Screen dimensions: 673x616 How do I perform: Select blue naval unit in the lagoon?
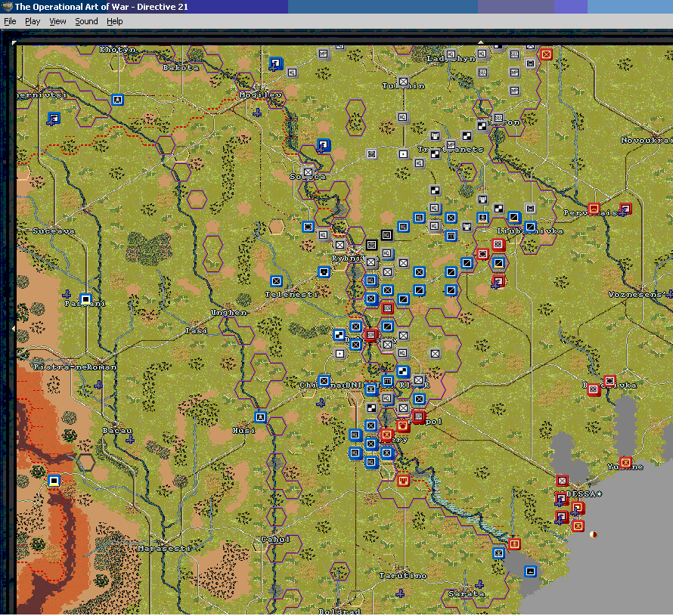pos(531,571)
